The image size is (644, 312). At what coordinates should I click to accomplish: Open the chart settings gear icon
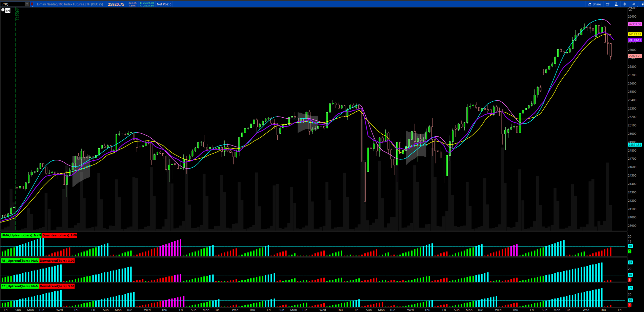(625, 4)
